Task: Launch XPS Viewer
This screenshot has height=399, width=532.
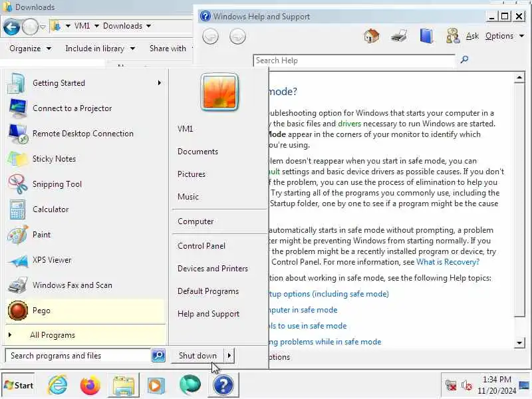Action: click(85, 260)
